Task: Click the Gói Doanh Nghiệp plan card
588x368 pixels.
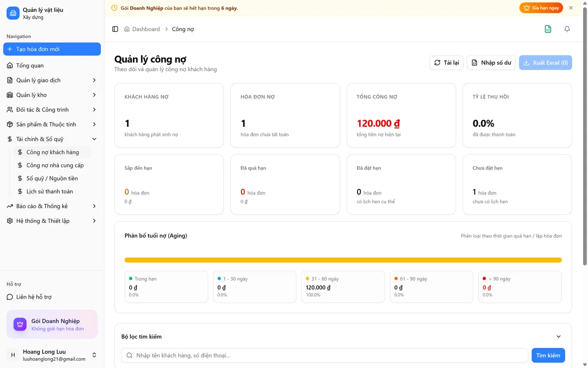Action: [x=52, y=324]
